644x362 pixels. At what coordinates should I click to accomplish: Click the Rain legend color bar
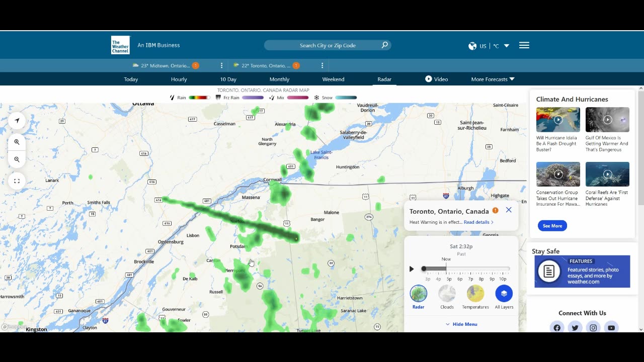coord(199,98)
